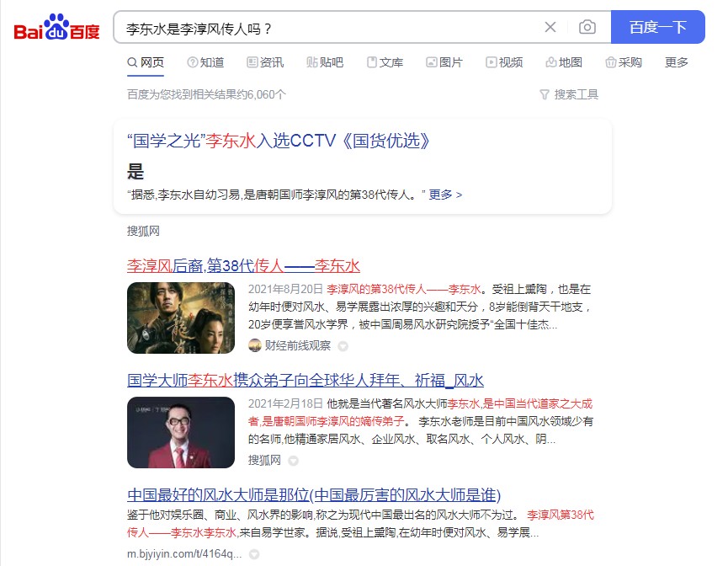Open the 采购 tab

[x=624, y=62]
